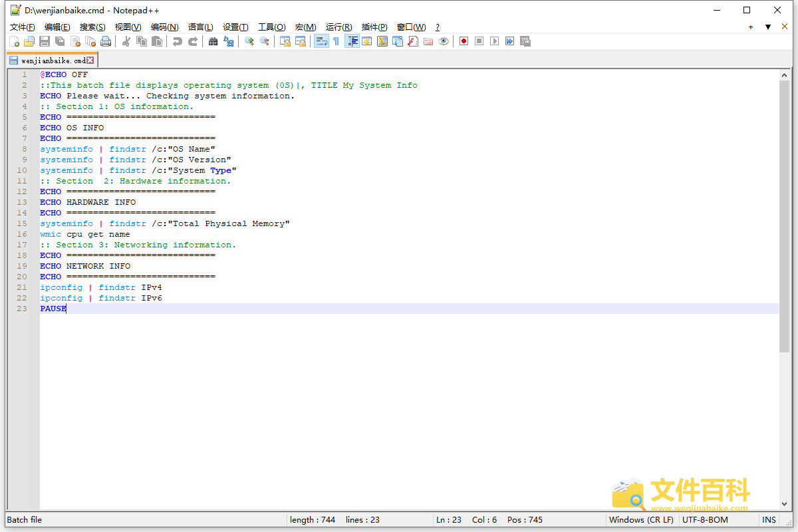
Task: Click the vertical scrollbar down arrow
Action: point(785,505)
